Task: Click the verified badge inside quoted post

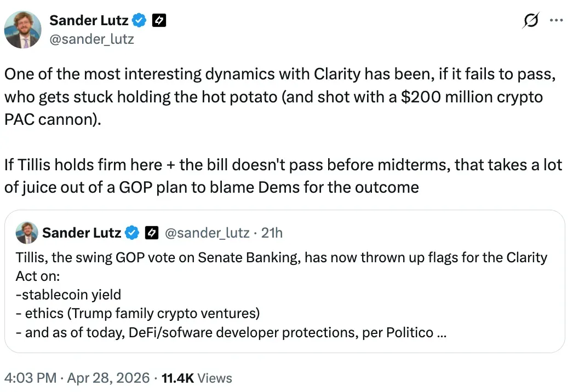Action: [132, 233]
